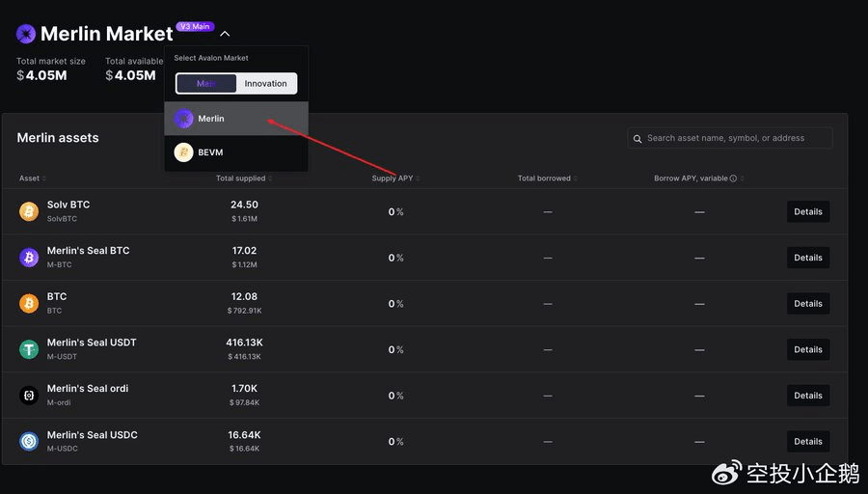The height and width of the screenshot is (494, 868).
Task: Click the Merlin's Seal BTC coin icon
Action: point(29,257)
